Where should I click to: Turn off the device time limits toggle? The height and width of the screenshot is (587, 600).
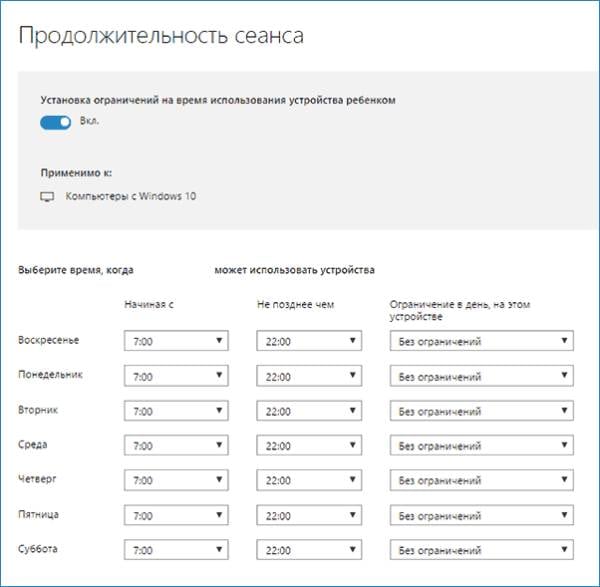[x=56, y=122]
